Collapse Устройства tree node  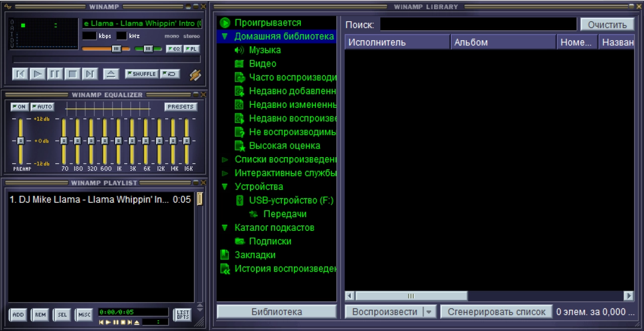tap(224, 187)
